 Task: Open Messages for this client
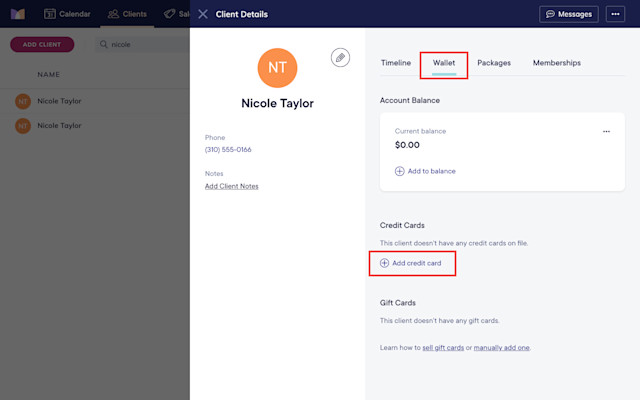[x=569, y=14]
